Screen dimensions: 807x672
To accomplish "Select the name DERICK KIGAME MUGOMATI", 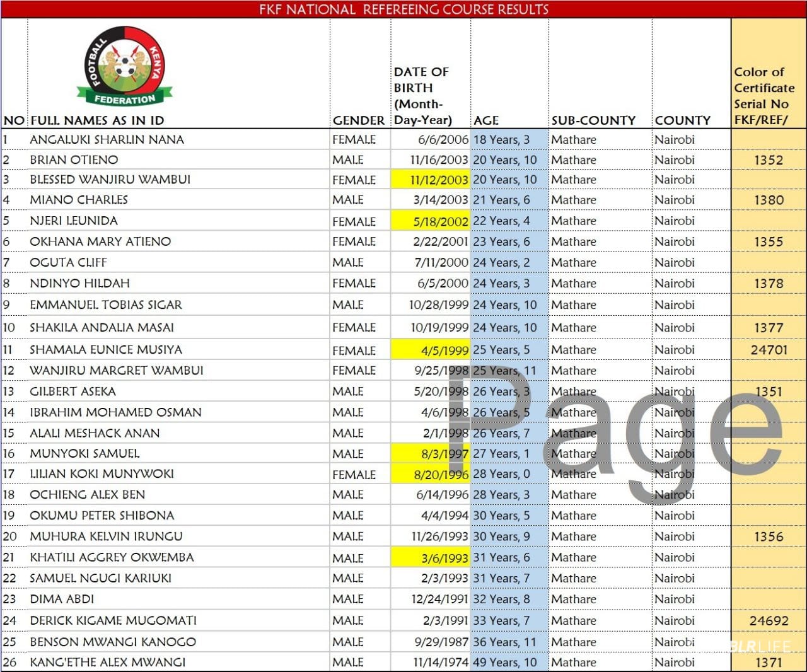I will [x=113, y=620].
